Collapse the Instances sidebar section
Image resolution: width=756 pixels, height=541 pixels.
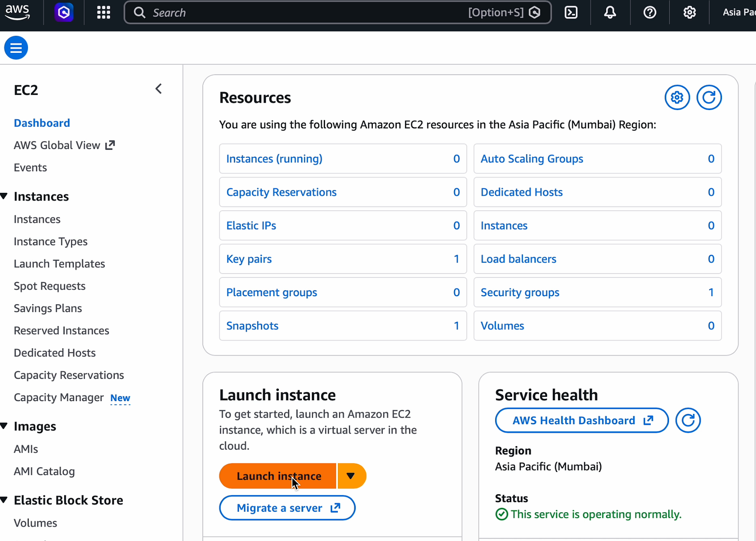point(4,196)
